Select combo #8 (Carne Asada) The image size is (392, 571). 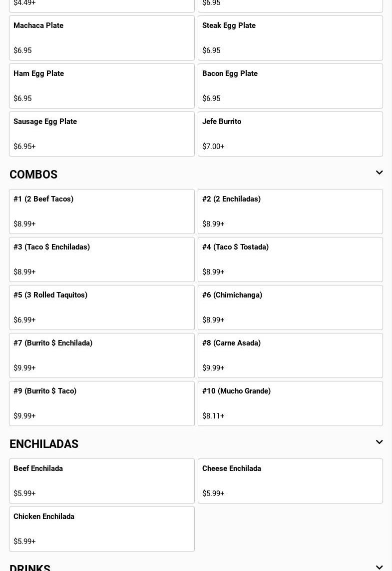[290, 355]
